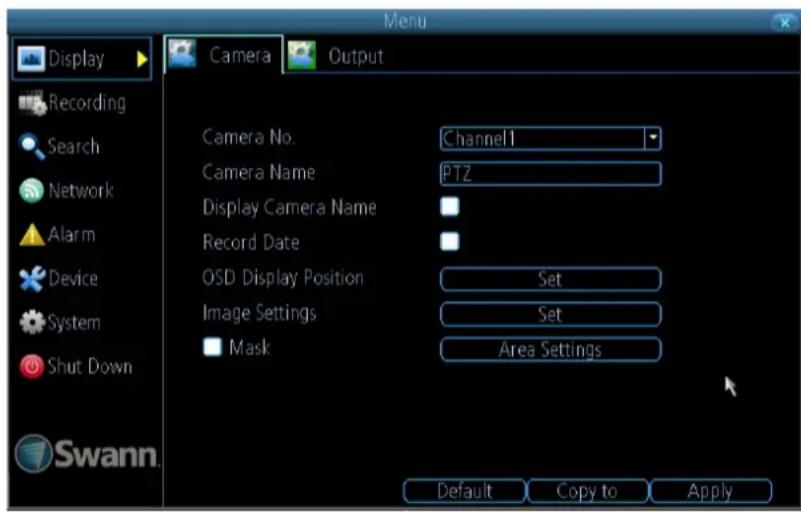Switch to the Camera tab

click(223, 54)
